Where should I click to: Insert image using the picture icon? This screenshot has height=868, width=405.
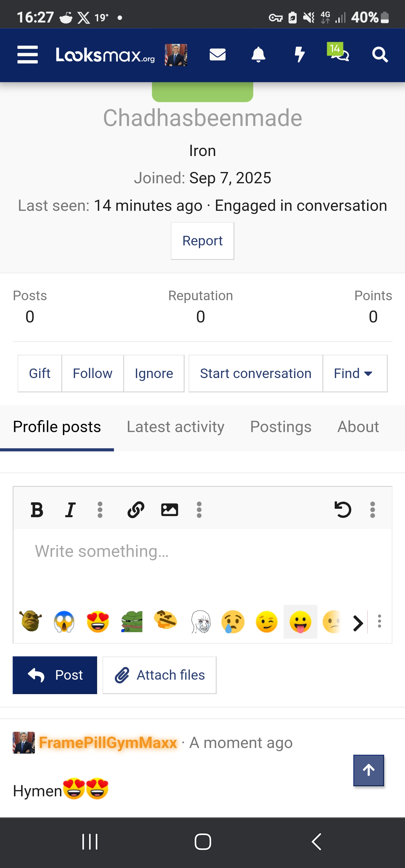click(x=169, y=509)
